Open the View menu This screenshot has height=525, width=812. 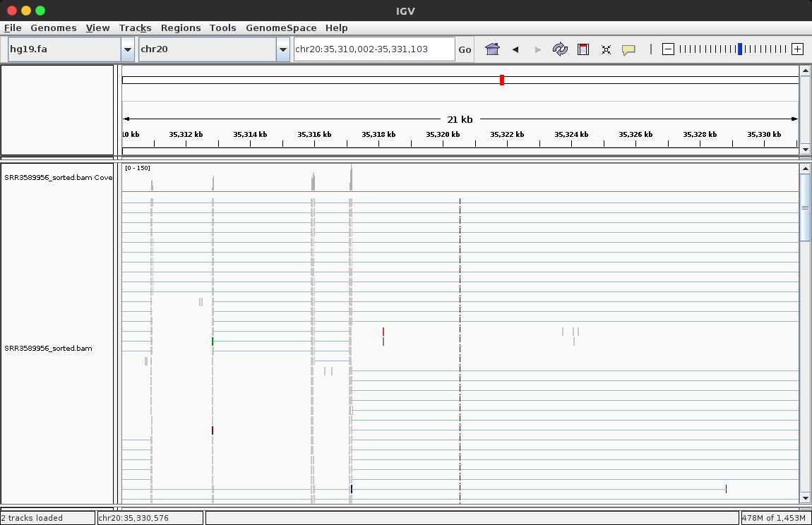[x=97, y=28]
